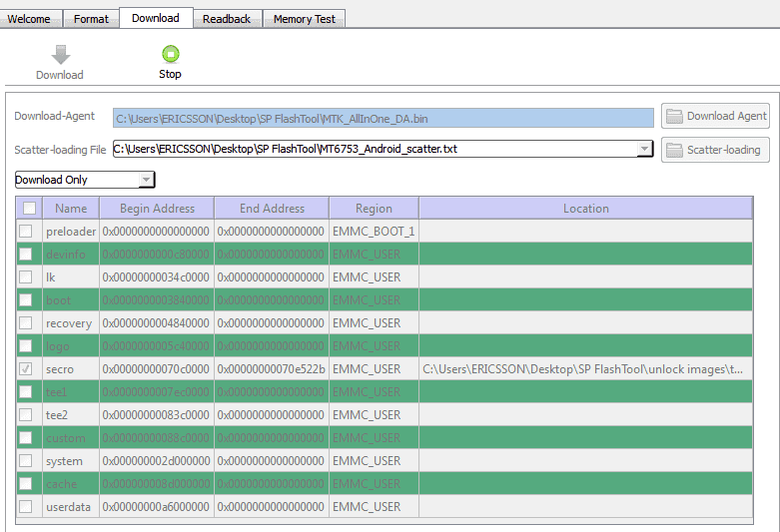Click the Download text label under the arrow
Screen dimensions: 780x532
[x=60, y=75]
